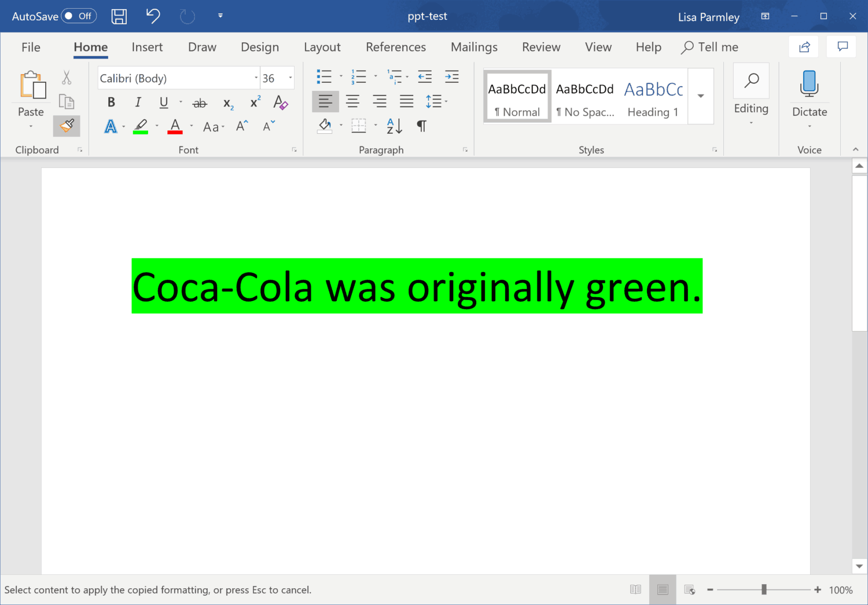Image resolution: width=868 pixels, height=605 pixels.
Task: Decrease font size with Shrink Font
Action: coord(269,126)
